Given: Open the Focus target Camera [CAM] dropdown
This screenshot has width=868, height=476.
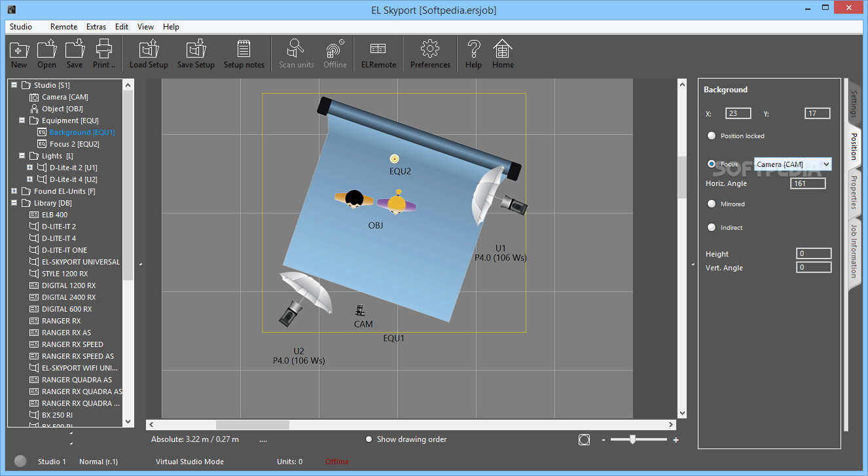Looking at the screenshot, I should 793,164.
